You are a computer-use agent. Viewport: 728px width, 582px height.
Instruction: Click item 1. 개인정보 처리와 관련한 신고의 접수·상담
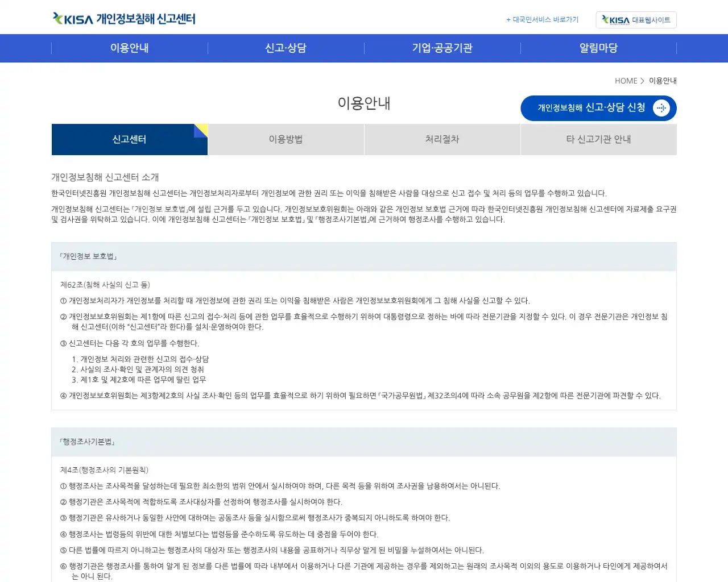click(x=140, y=359)
